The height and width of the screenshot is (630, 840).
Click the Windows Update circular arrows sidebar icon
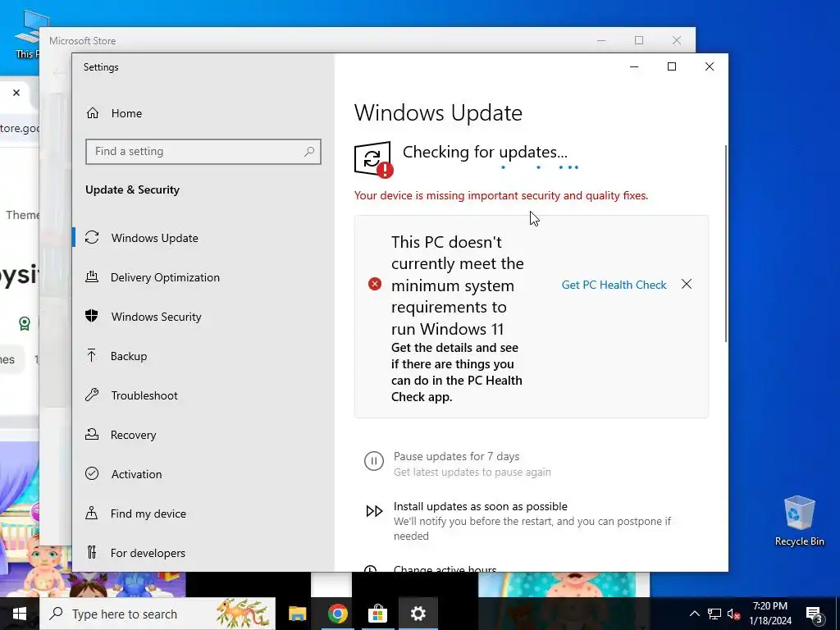(x=92, y=237)
